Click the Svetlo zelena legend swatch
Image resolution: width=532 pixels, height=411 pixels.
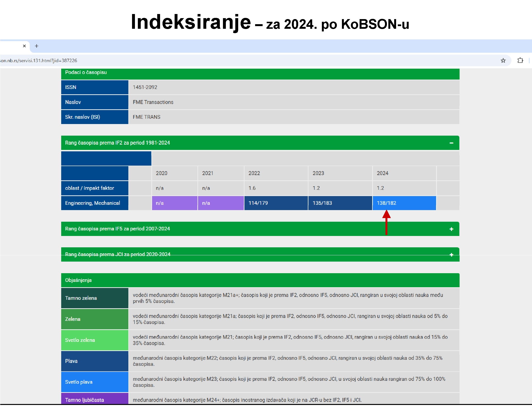[x=95, y=340]
